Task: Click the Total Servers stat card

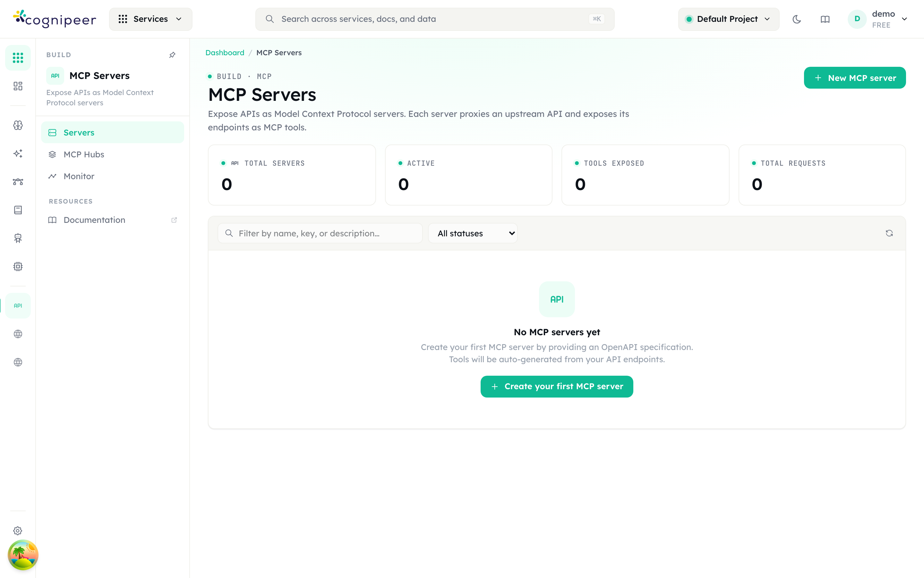Action: tap(292, 175)
